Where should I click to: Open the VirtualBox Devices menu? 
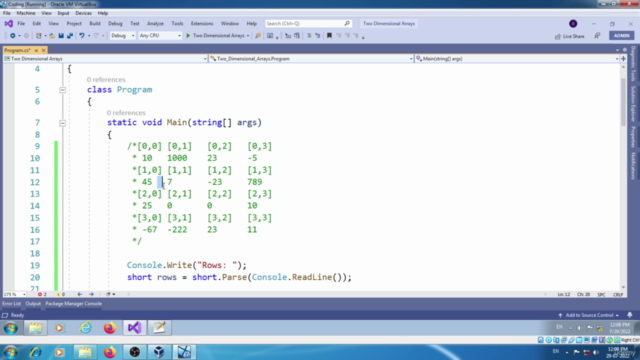tap(83, 13)
